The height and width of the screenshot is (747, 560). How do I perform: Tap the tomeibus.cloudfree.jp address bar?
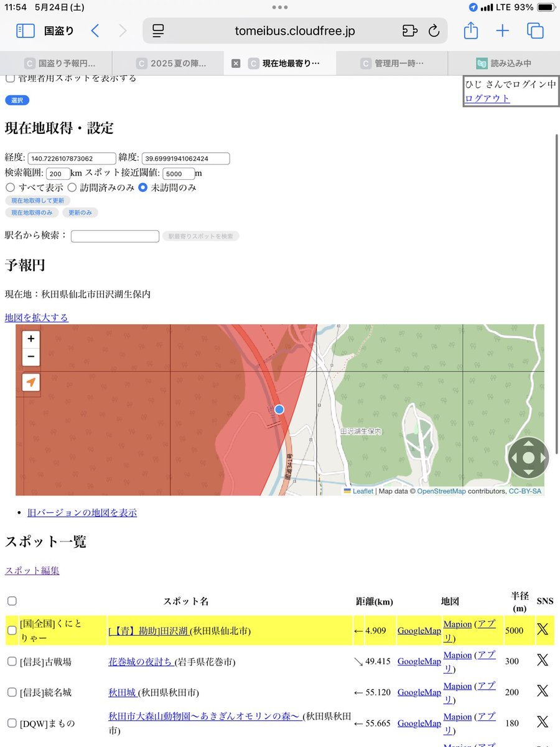(295, 31)
